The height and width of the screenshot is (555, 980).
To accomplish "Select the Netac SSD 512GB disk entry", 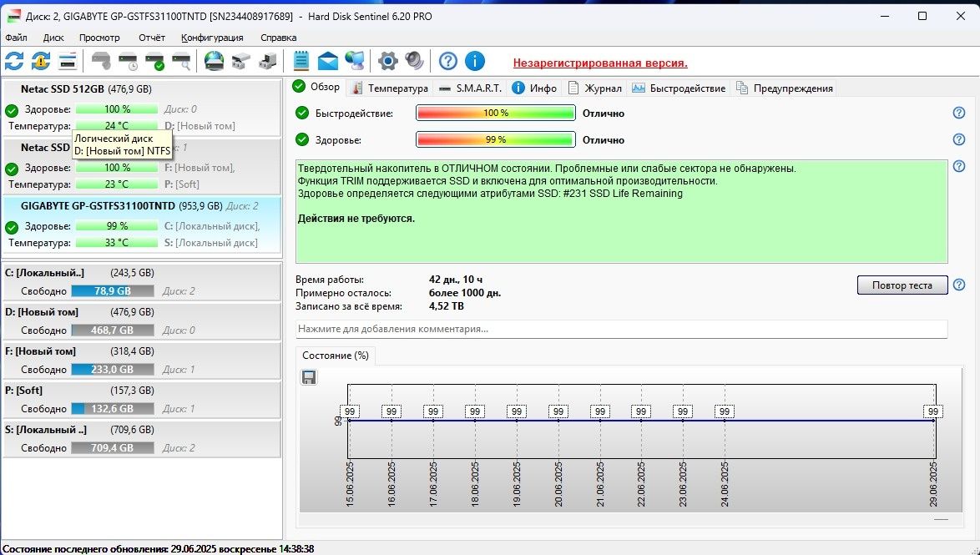I will tap(143, 107).
